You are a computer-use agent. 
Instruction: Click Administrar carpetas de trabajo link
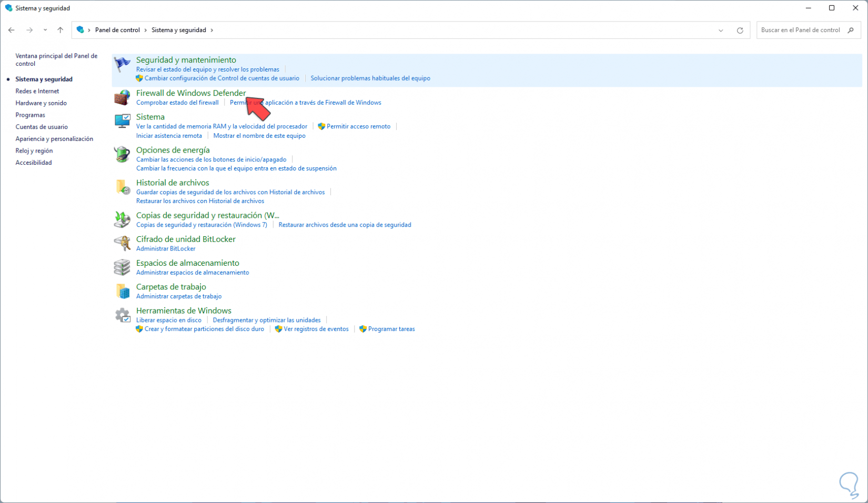point(179,296)
